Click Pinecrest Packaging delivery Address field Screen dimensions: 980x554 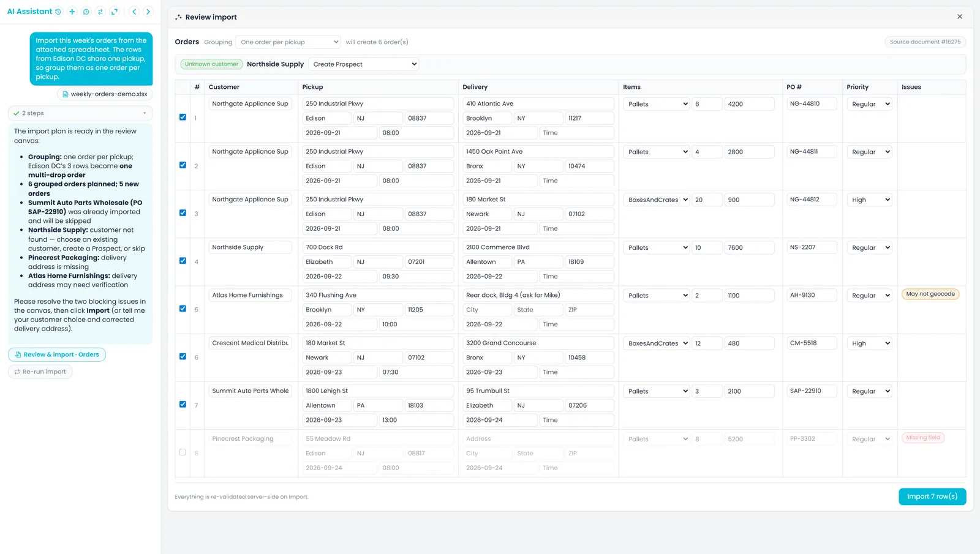pos(538,439)
